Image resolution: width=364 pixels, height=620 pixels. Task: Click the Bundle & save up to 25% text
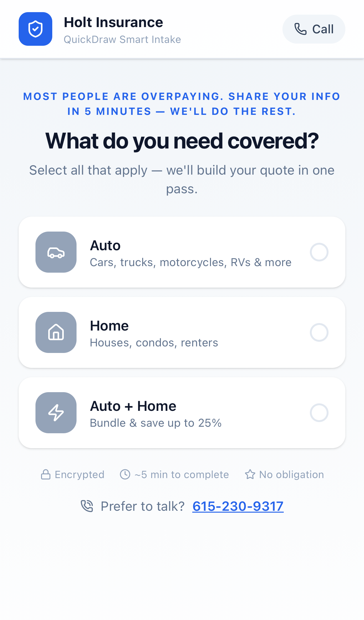156,423
